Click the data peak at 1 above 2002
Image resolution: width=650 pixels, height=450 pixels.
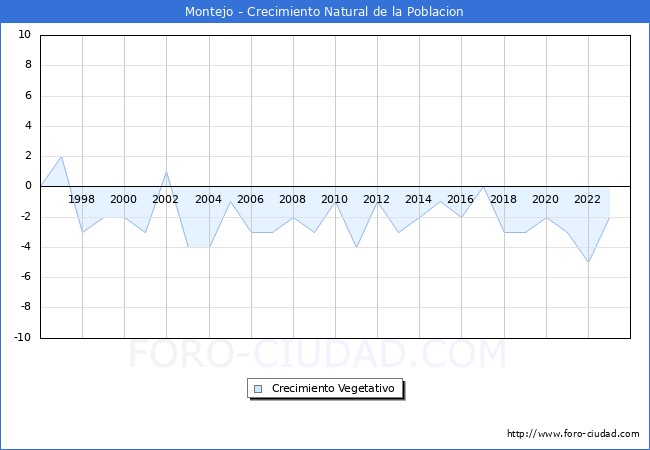166,172
